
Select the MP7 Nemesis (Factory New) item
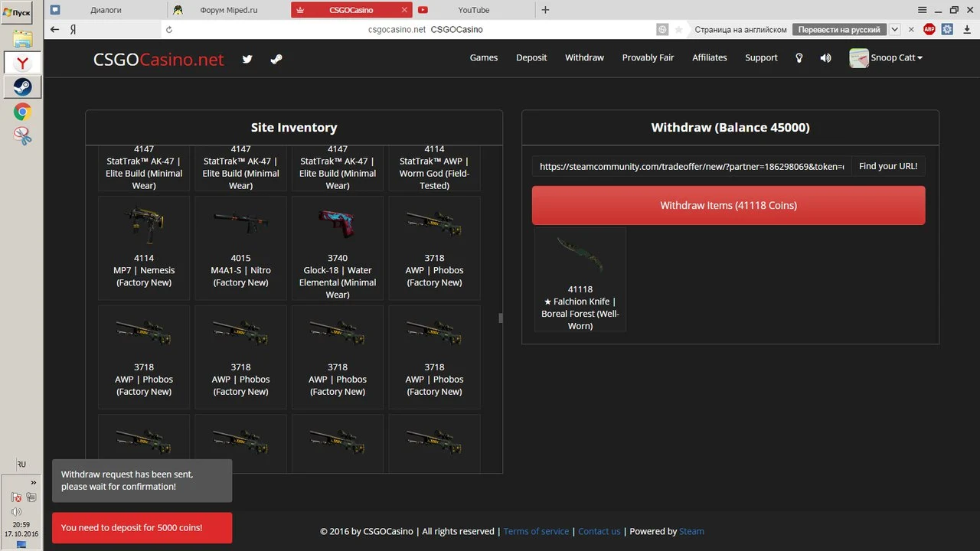point(144,248)
